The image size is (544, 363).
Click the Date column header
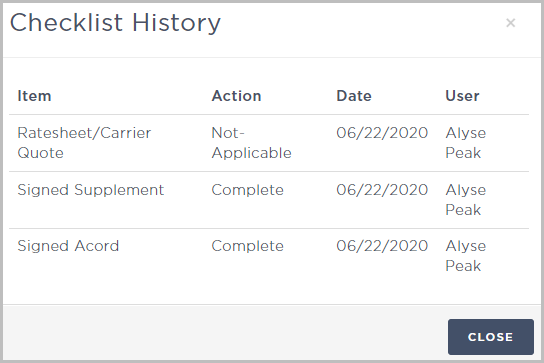[354, 96]
